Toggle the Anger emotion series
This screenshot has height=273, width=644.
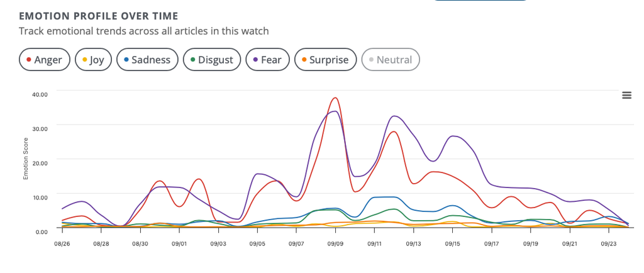coord(45,60)
